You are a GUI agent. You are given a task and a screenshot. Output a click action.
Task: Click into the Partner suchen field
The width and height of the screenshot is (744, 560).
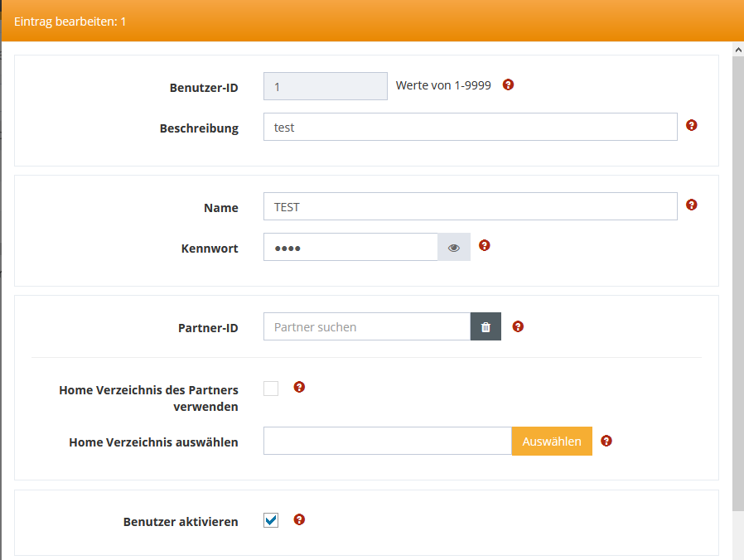[x=366, y=327]
